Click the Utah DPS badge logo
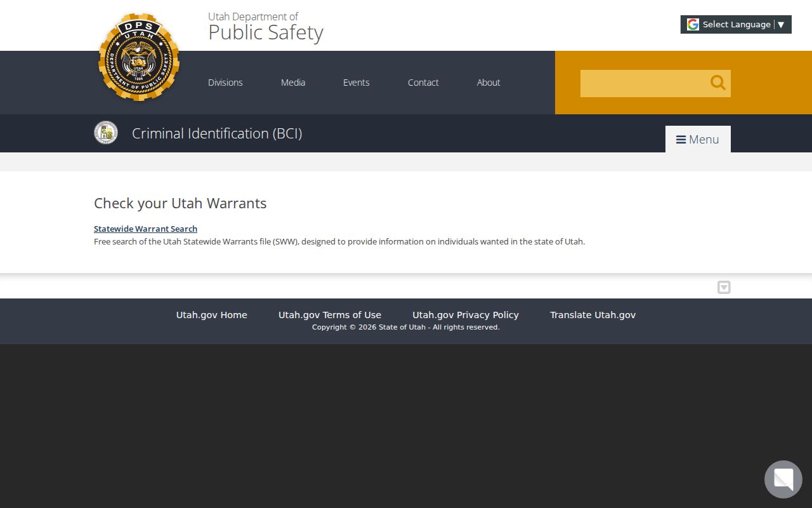This screenshot has height=508, width=812. [x=139, y=57]
